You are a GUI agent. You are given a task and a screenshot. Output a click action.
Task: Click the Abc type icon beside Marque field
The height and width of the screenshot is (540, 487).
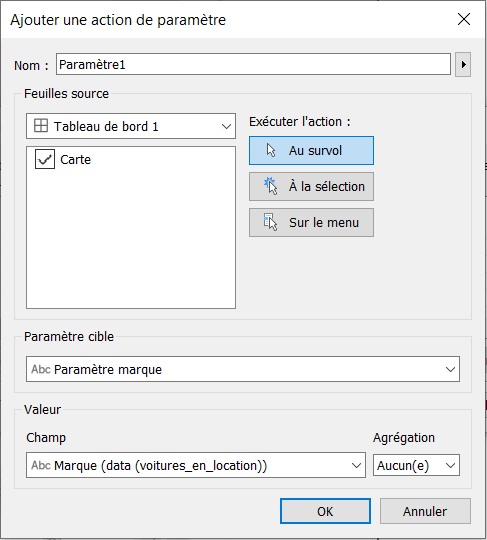click(x=41, y=465)
